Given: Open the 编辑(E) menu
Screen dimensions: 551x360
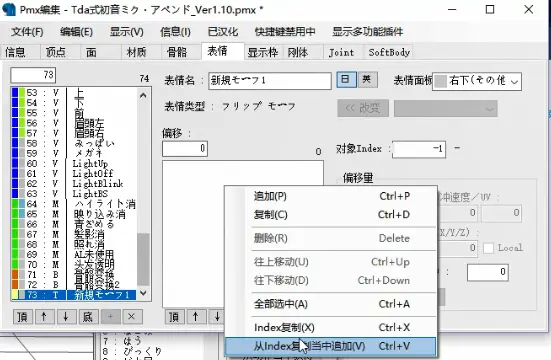Looking at the screenshot, I should tap(76, 32).
